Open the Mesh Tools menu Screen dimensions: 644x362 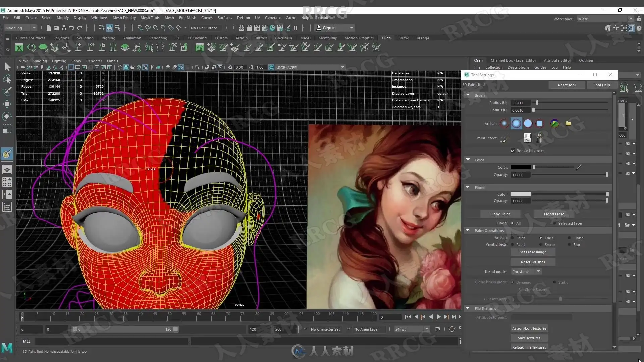point(150,18)
